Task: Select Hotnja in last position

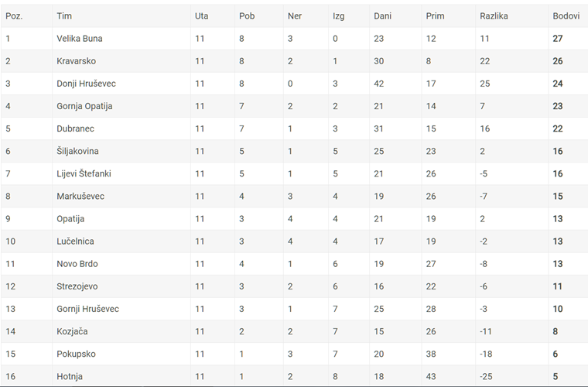Action: pos(70,376)
